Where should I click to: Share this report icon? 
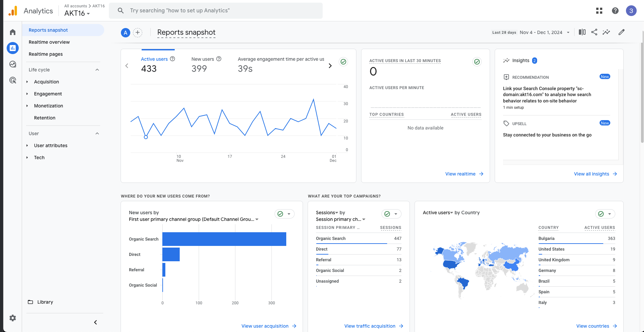pyautogui.click(x=594, y=32)
